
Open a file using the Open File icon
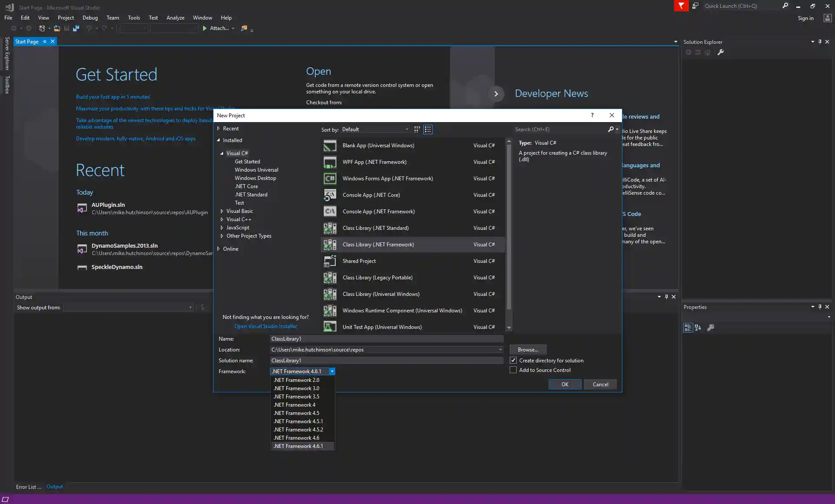point(57,28)
